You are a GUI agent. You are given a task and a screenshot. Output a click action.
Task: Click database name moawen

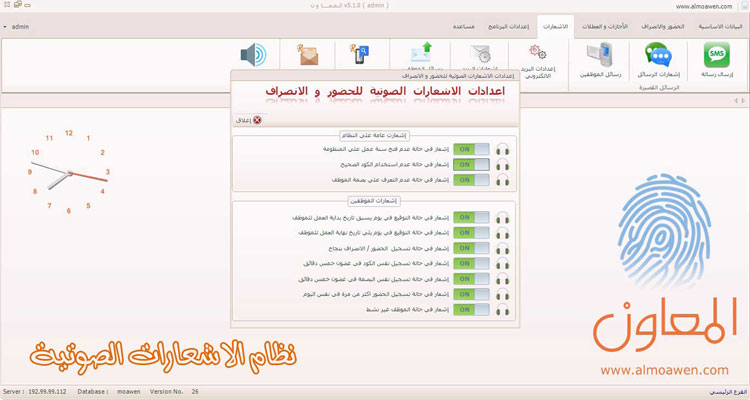[x=129, y=391]
